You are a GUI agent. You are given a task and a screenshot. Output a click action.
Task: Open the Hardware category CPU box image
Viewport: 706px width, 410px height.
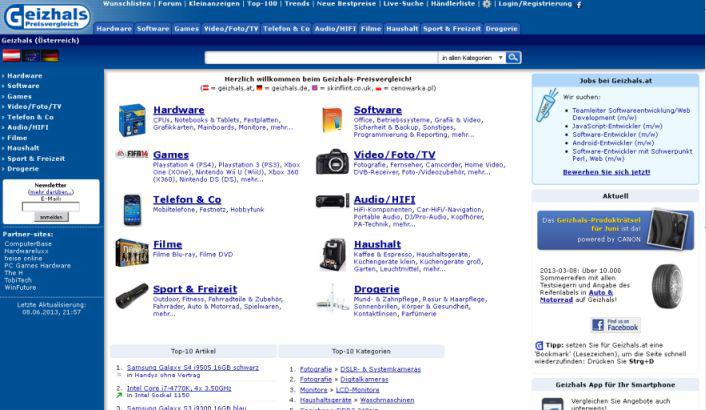pos(132,120)
